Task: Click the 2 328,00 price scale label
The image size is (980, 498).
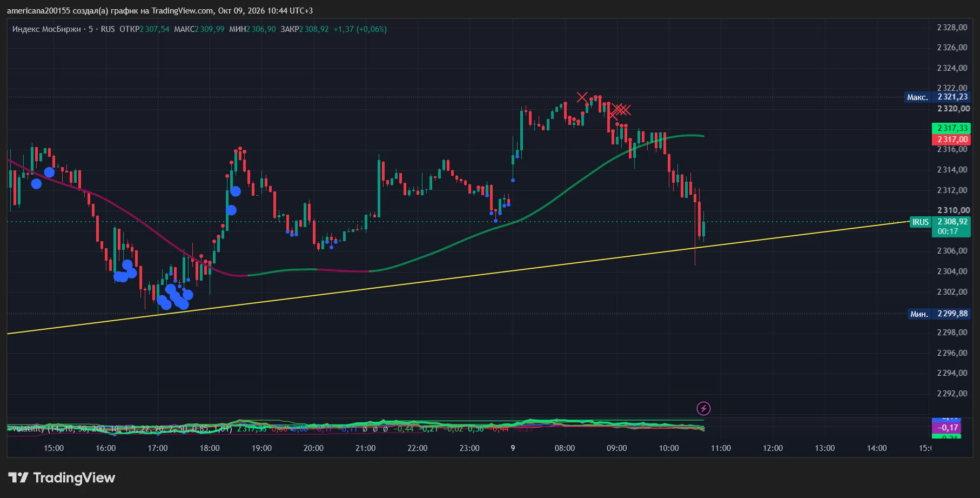Action: pyautogui.click(x=952, y=28)
